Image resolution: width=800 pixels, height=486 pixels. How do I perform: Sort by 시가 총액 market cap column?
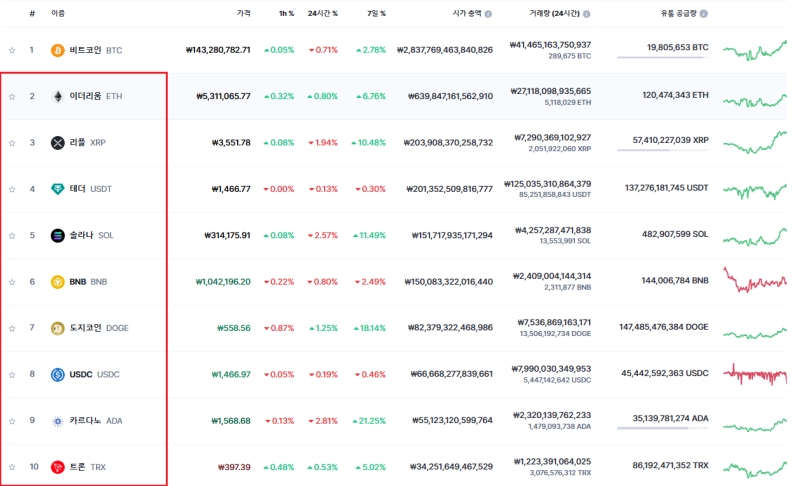coord(467,13)
